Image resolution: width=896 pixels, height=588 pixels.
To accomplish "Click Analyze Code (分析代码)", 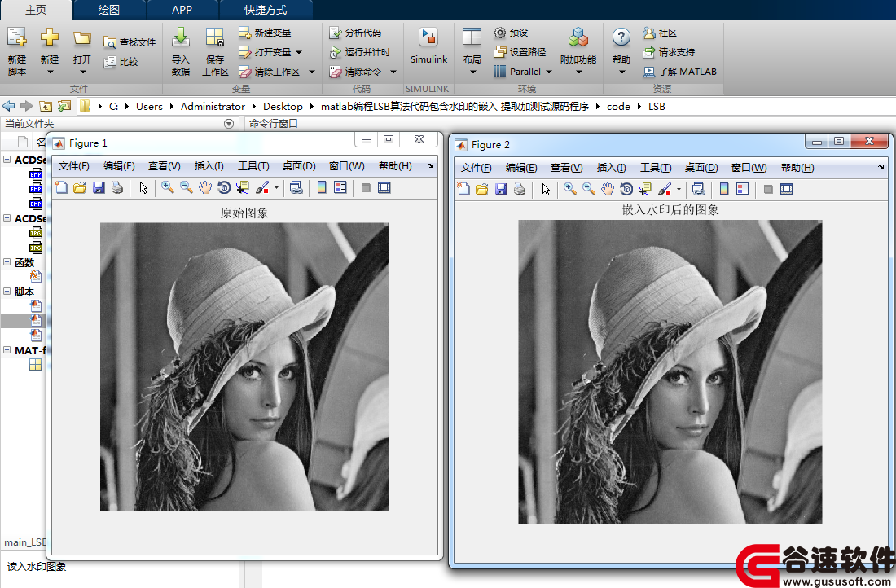I will (355, 33).
